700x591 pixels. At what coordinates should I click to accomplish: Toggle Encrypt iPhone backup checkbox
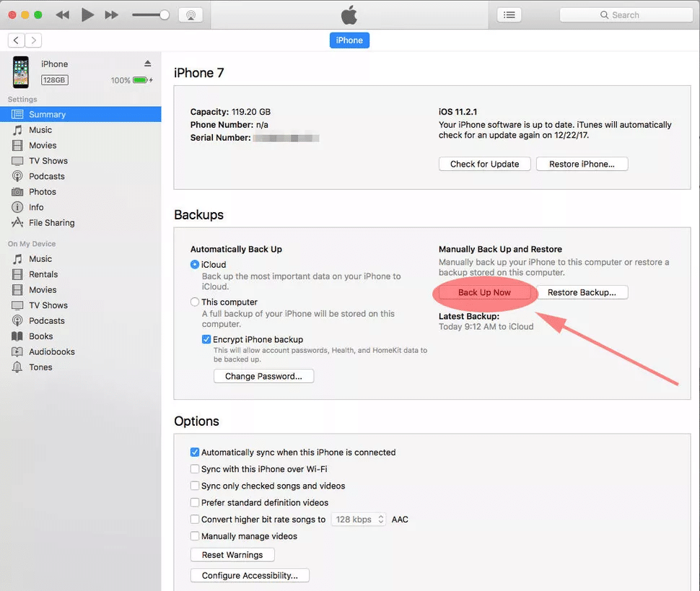click(206, 340)
